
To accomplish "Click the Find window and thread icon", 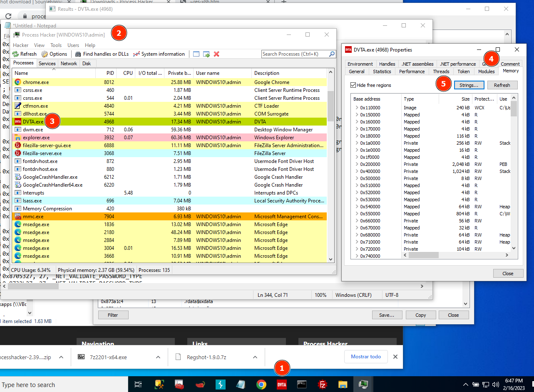I will click(x=206, y=54).
